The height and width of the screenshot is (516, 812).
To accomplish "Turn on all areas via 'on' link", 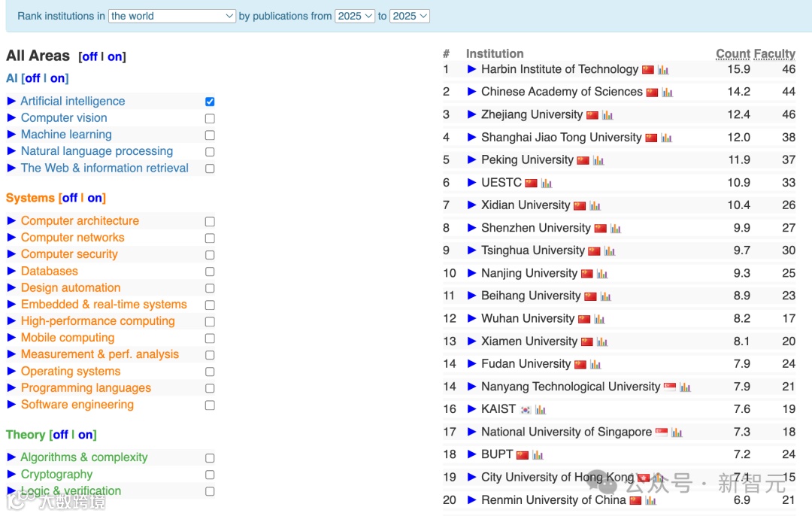I will point(115,56).
